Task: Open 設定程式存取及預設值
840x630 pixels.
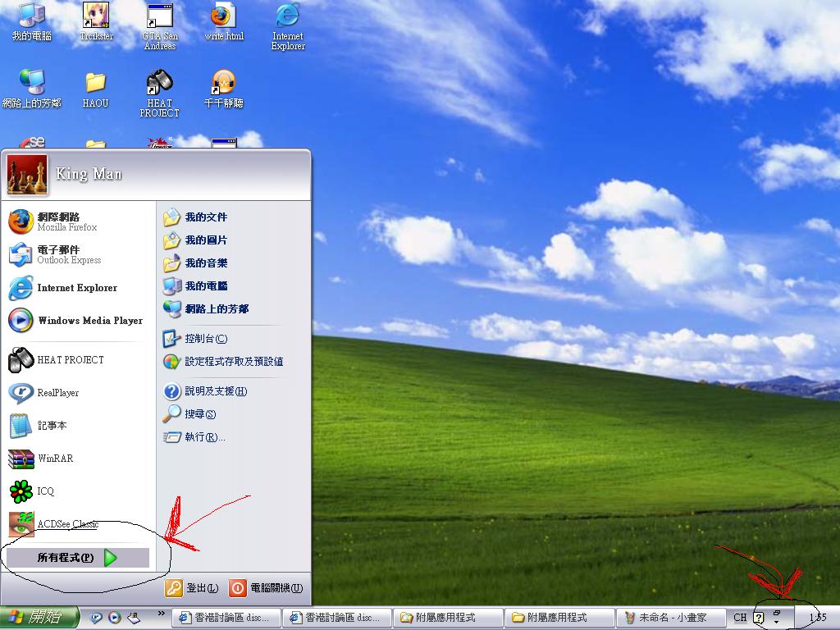Action: [x=223, y=362]
